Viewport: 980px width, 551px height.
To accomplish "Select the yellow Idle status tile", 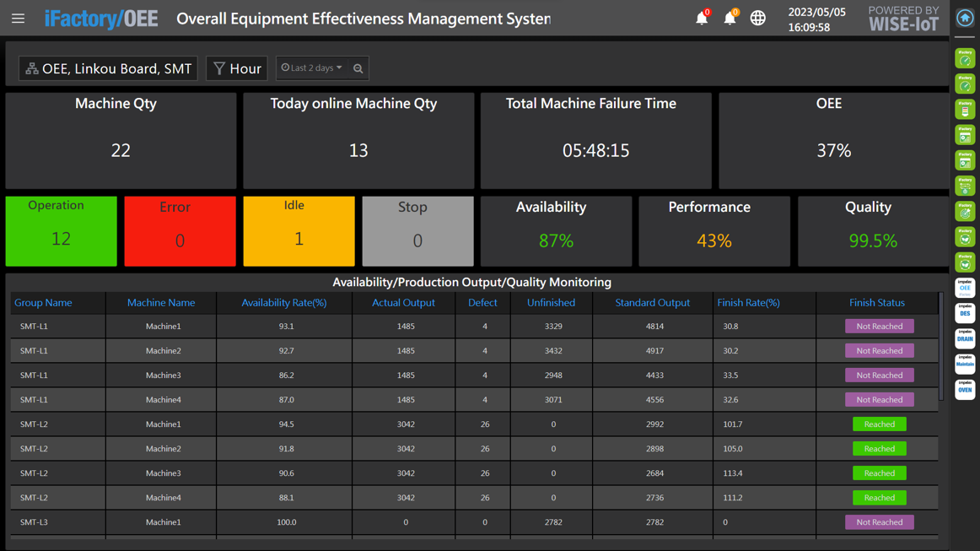I will [x=299, y=231].
